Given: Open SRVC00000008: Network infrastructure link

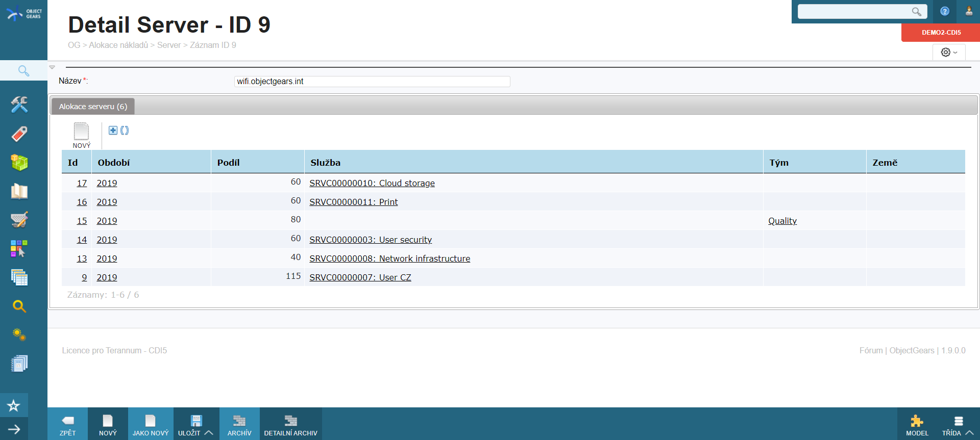Looking at the screenshot, I should [389, 258].
